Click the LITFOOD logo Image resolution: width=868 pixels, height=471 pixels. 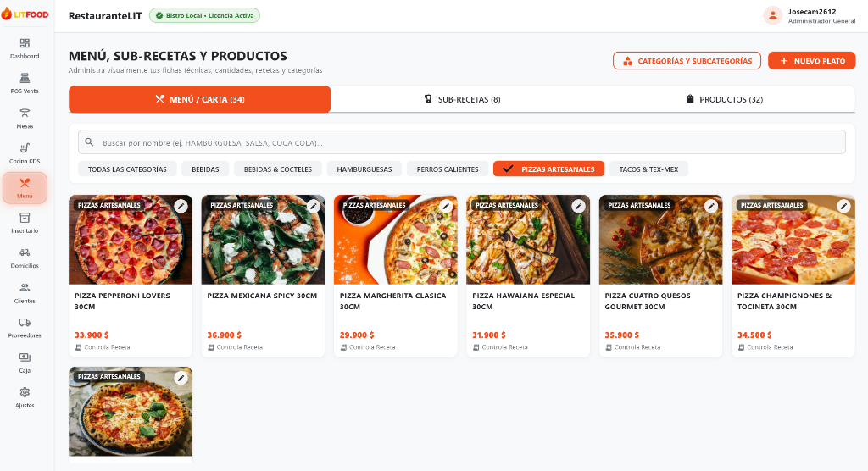25,14
